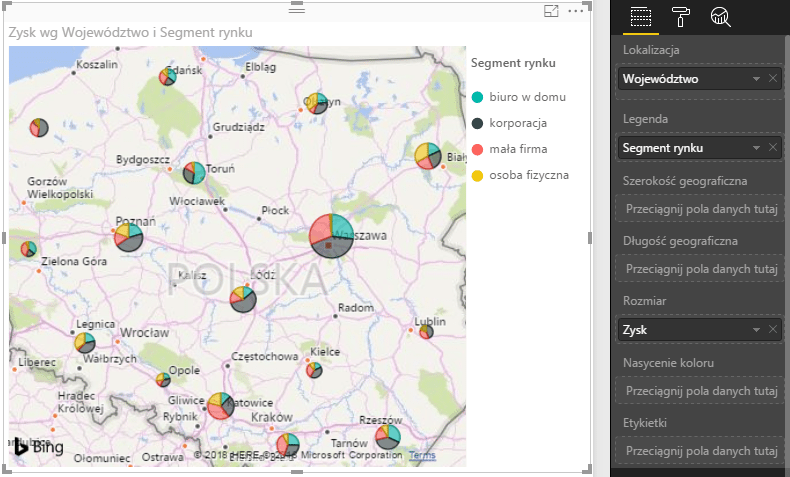Click the Bing logo on the map
790x477 pixels.
(37, 447)
